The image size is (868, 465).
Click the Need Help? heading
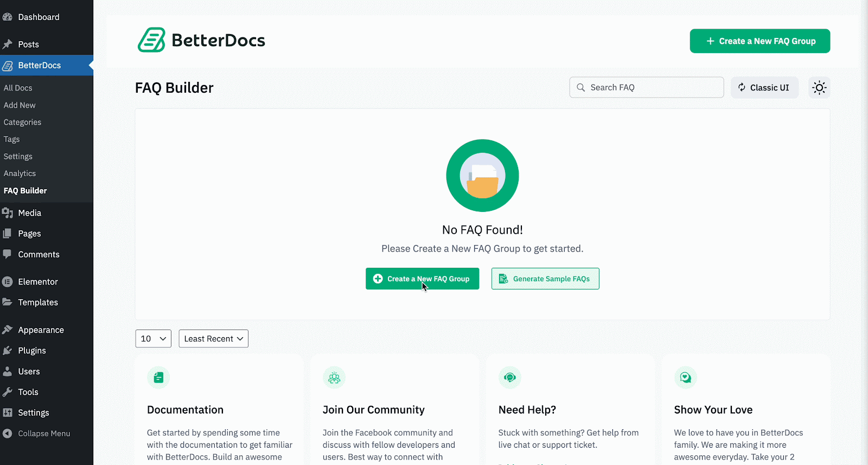point(527,410)
